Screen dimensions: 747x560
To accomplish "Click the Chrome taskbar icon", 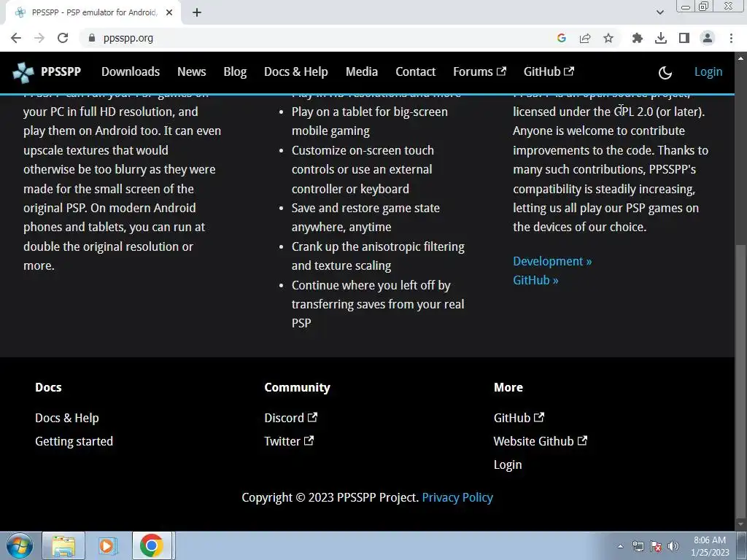I will pyautogui.click(x=152, y=545).
